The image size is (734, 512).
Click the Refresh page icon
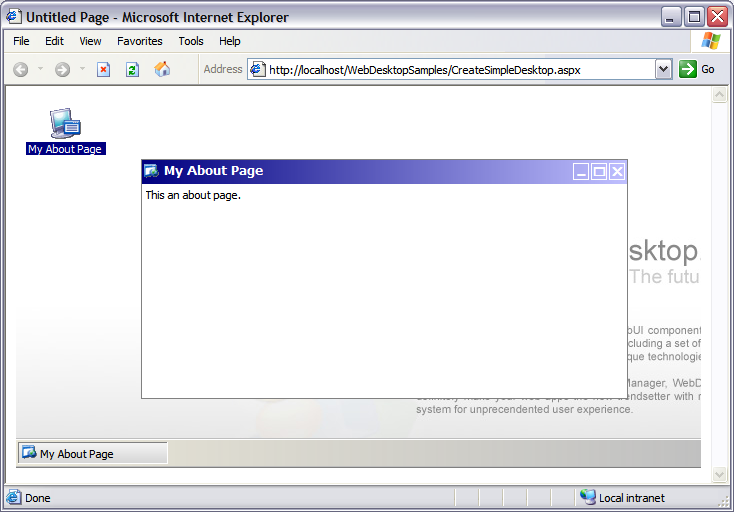click(132, 69)
